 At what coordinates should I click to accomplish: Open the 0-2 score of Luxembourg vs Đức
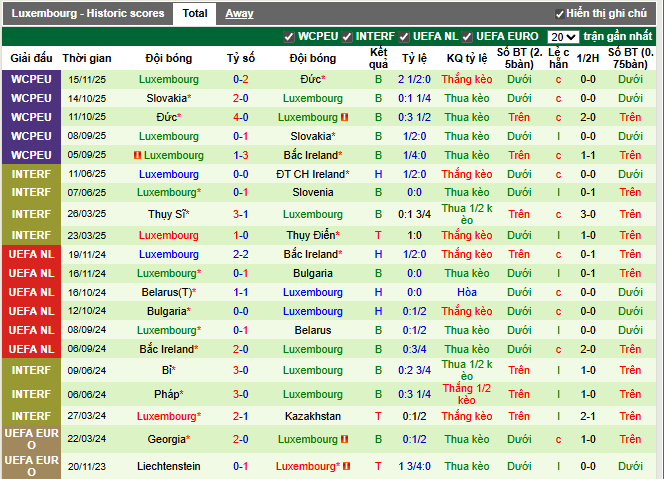tap(241, 78)
